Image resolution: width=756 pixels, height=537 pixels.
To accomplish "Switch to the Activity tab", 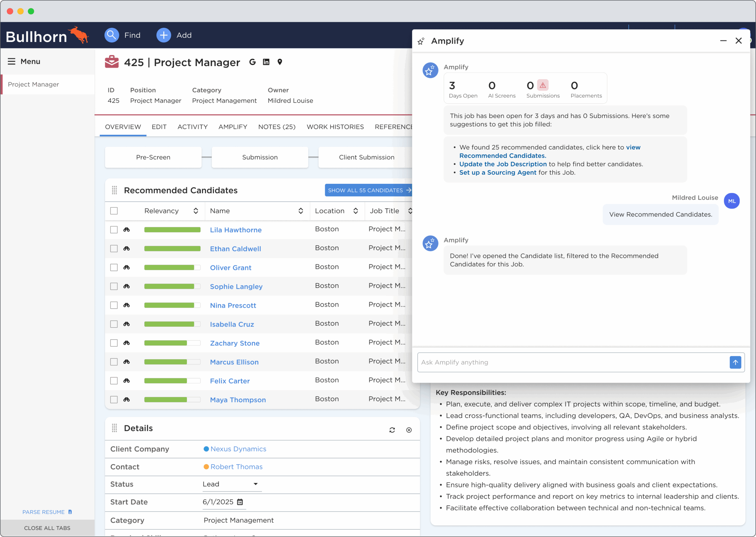I will point(192,127).
